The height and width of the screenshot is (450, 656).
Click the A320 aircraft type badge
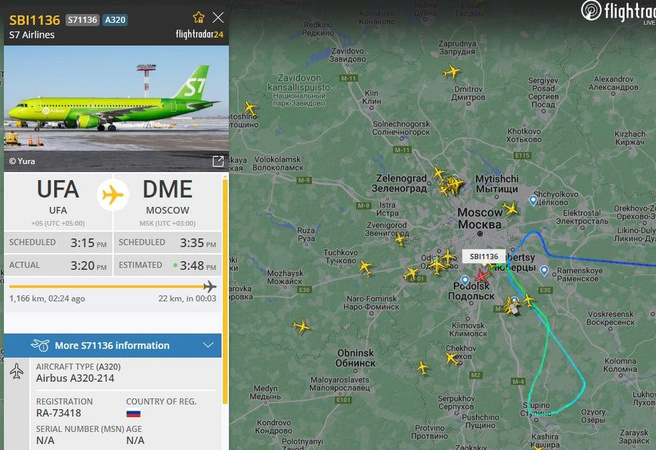[115, 20]
